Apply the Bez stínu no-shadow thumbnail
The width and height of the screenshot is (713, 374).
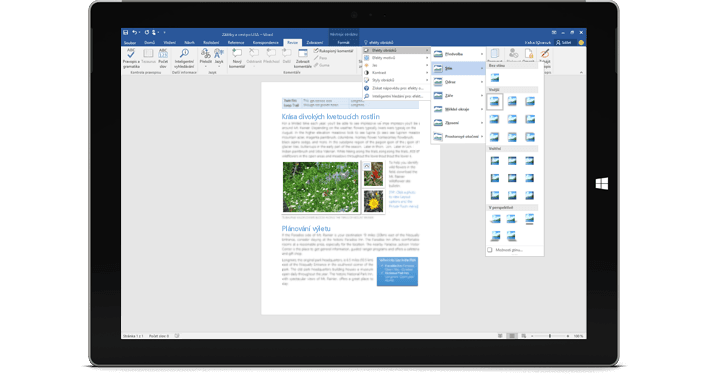[495, 78]
